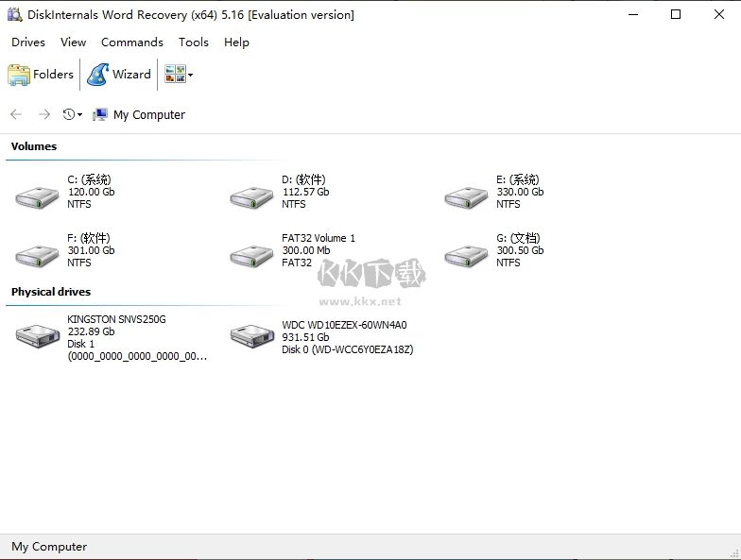Select the G: 300.50 Gb drive icon
This screenshot has width=741, height=560.
pos(466,256)
